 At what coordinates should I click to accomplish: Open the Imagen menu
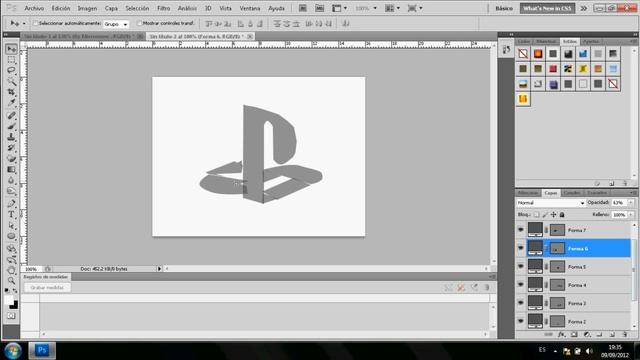point(87,8)
